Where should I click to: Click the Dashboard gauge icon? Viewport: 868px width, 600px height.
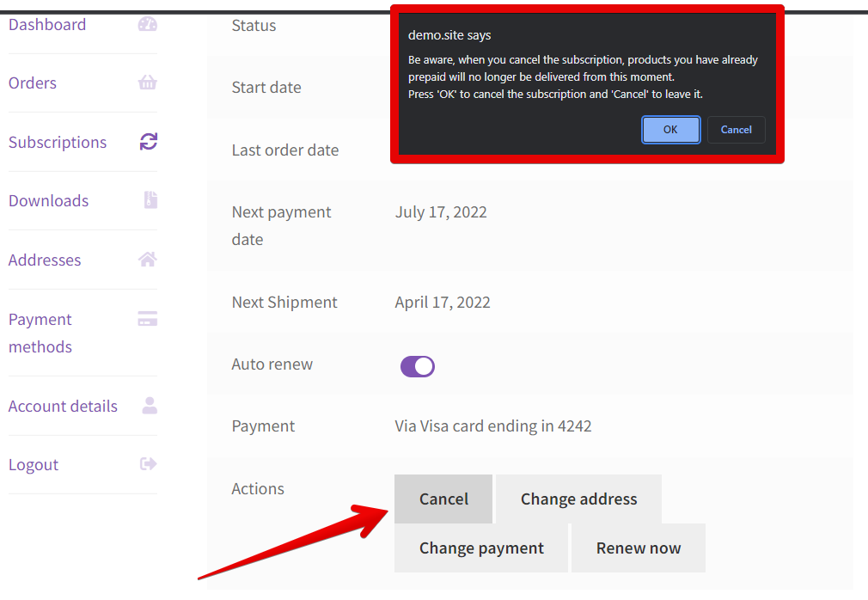coord(147,24)
